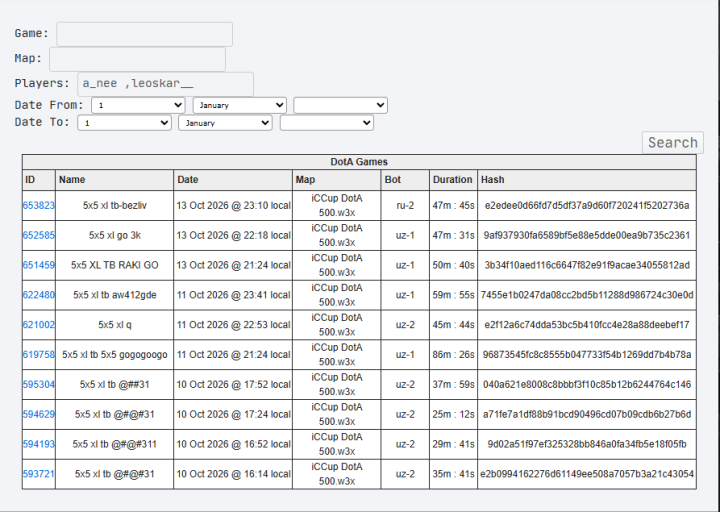Click the Search button
The width and height of the screenshot is (720, 512).
(673, 142)
